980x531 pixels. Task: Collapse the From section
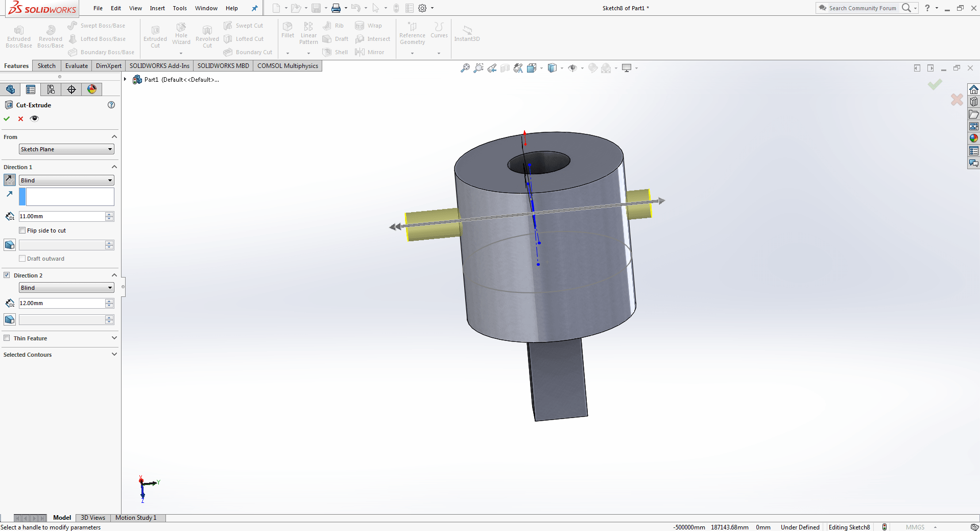[x=114, y=136]
